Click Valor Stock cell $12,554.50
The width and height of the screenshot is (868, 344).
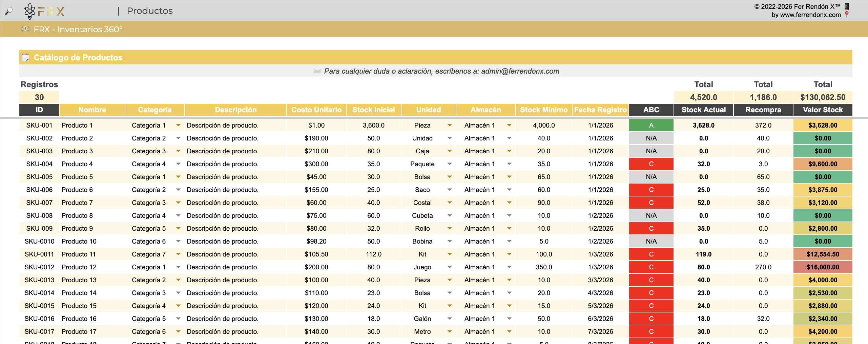coord(823,254)
